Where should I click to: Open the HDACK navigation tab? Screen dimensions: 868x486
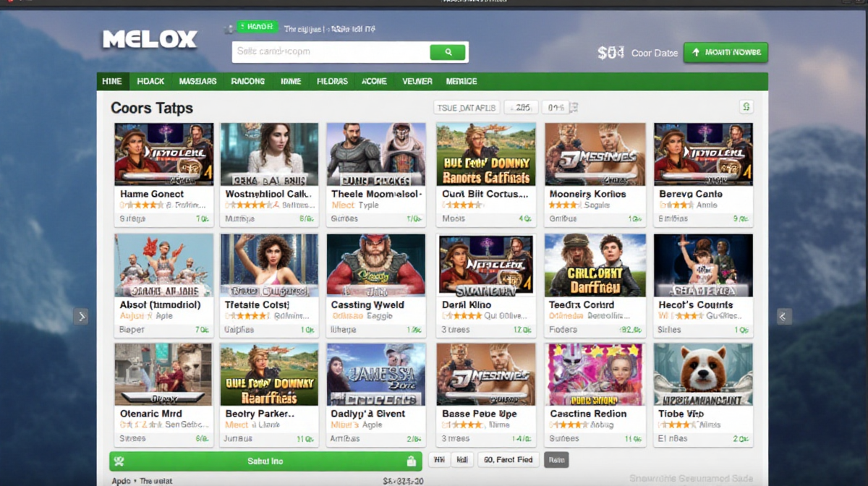pyautogui.click(x=150, y=82)
